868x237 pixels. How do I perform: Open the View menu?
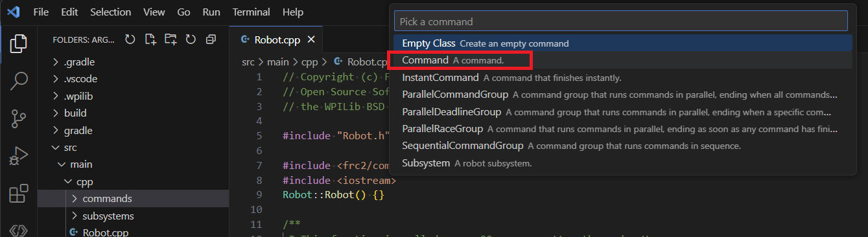coord(154,12)
